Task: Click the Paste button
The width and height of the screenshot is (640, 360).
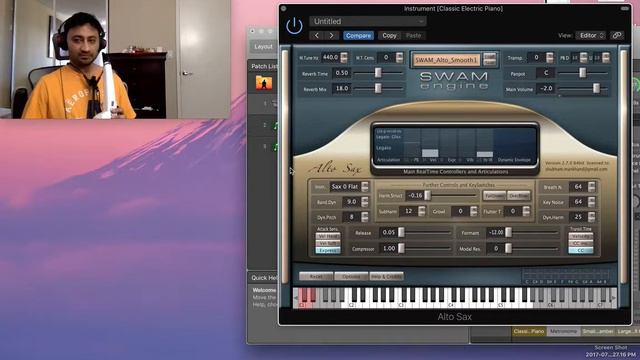Action: (413, 36)
